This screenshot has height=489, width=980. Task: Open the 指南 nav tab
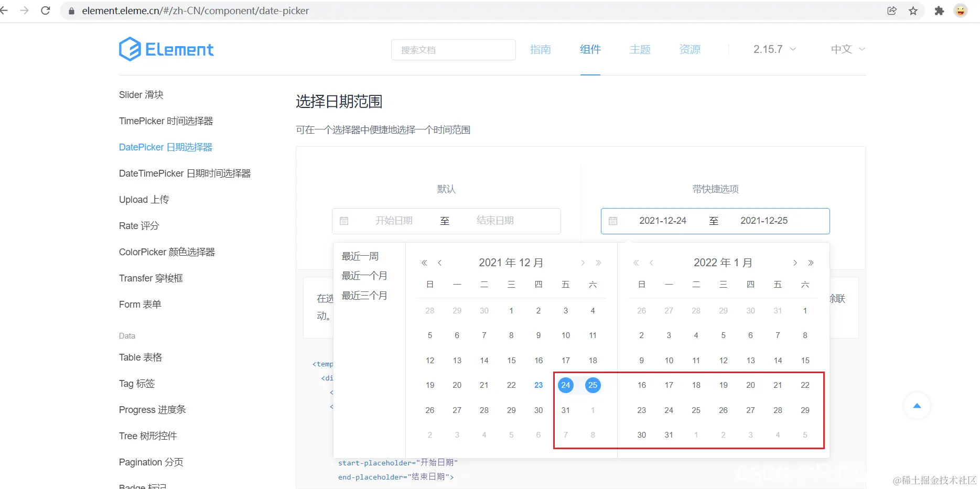point(540,49)
